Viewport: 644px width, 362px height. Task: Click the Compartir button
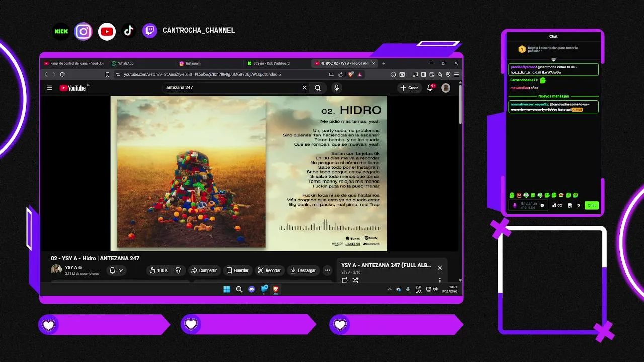tap(204, 270)
